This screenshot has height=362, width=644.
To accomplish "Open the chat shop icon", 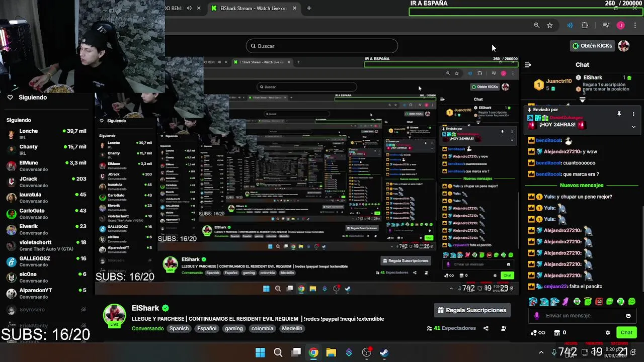I will tap(557, 332).
